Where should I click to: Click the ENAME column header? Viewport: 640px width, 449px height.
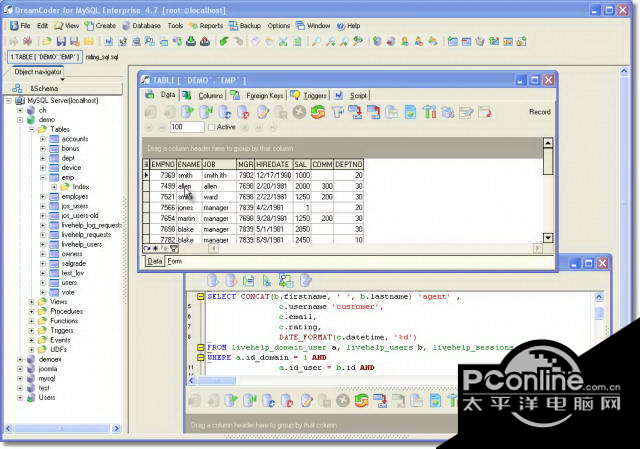(189, 164)
